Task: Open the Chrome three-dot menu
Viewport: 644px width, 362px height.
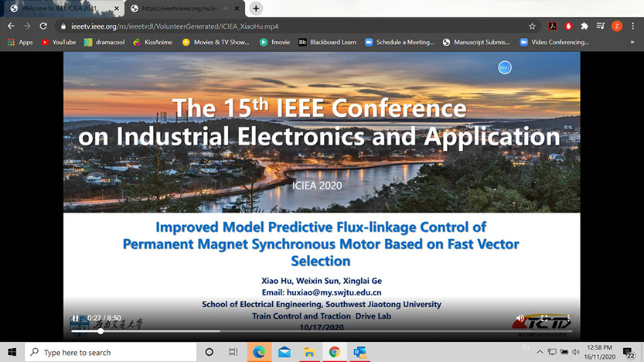Action: [x=633, y=26]
